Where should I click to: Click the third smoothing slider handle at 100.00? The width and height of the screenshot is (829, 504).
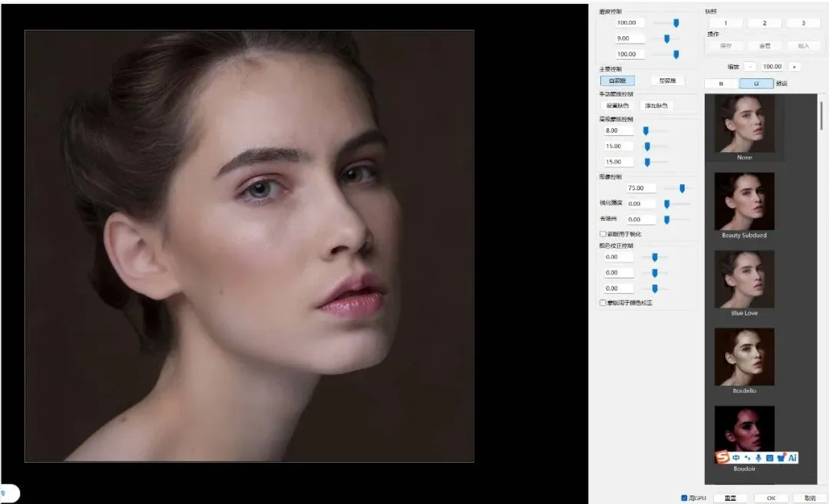pyautogui.click(x=675, y=54)
